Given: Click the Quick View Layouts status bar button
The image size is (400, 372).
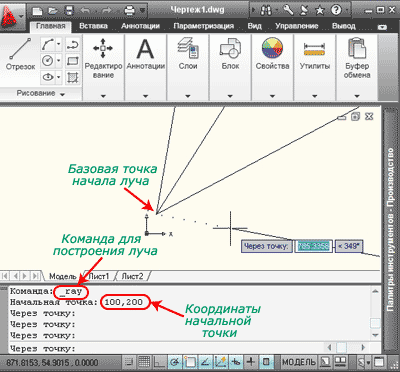Looking at the screenshot, I should coord(325,362).
